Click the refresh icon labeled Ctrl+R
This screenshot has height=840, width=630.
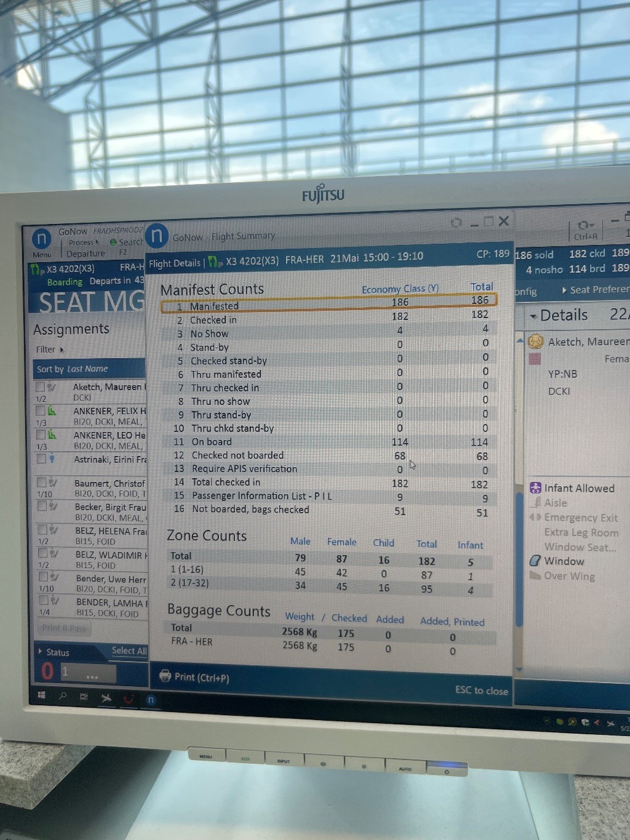(584, 226)
